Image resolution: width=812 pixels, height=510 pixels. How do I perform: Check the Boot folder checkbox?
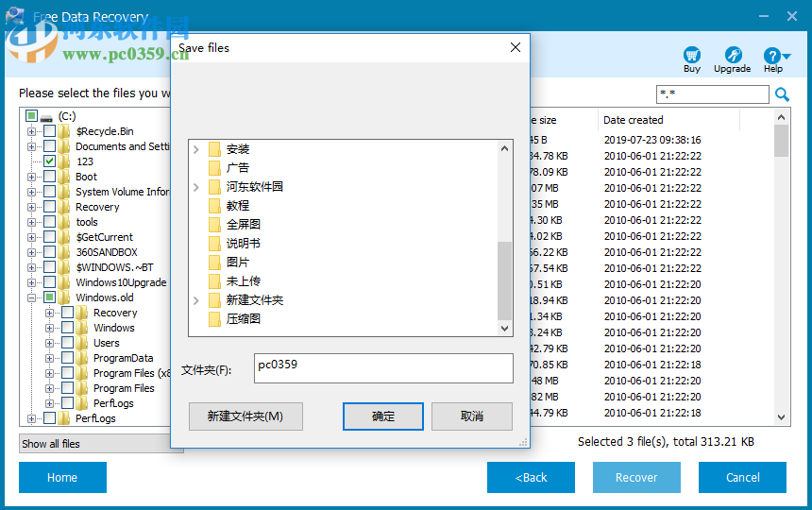tap(50, 176)
